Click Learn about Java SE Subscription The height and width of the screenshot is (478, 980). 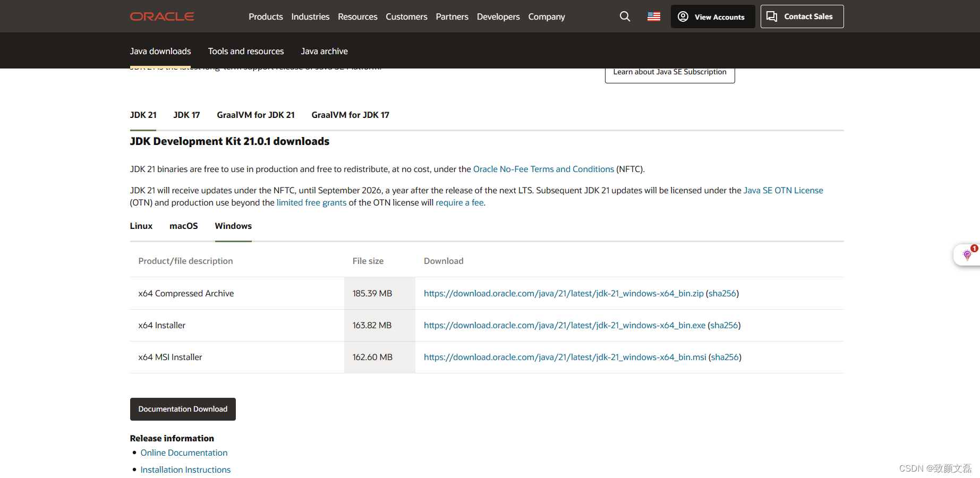669,72
